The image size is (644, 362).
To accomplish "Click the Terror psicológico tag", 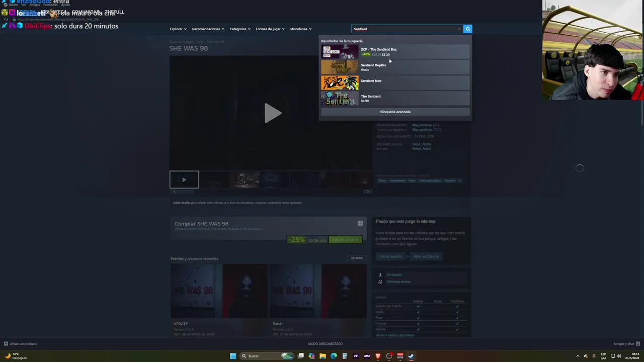I will [x=430, y=180].
